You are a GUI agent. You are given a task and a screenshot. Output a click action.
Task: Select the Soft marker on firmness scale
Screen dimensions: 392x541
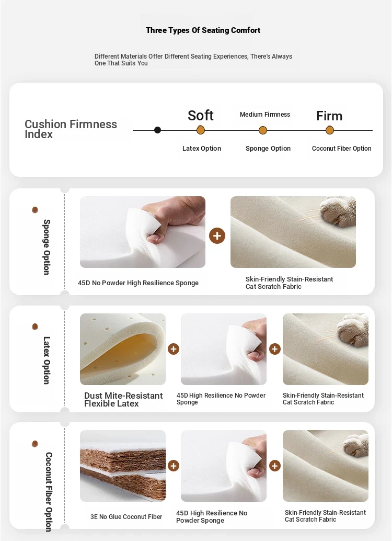click(x=201, y=130)
